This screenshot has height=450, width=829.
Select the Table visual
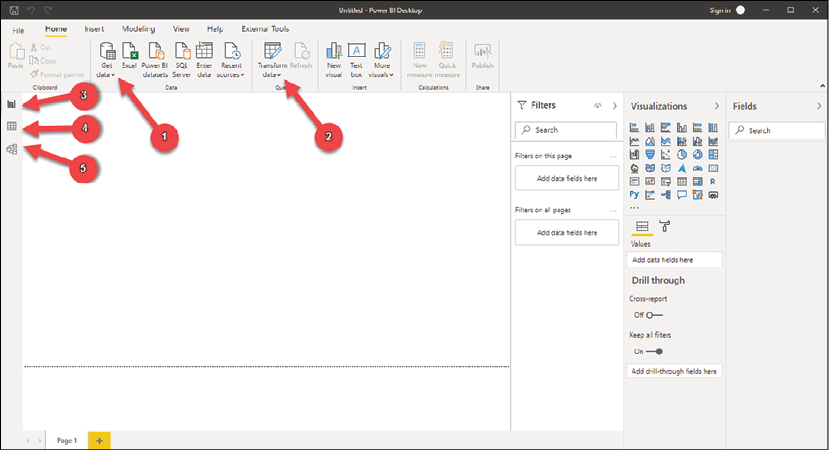click(x=682, y=181)
